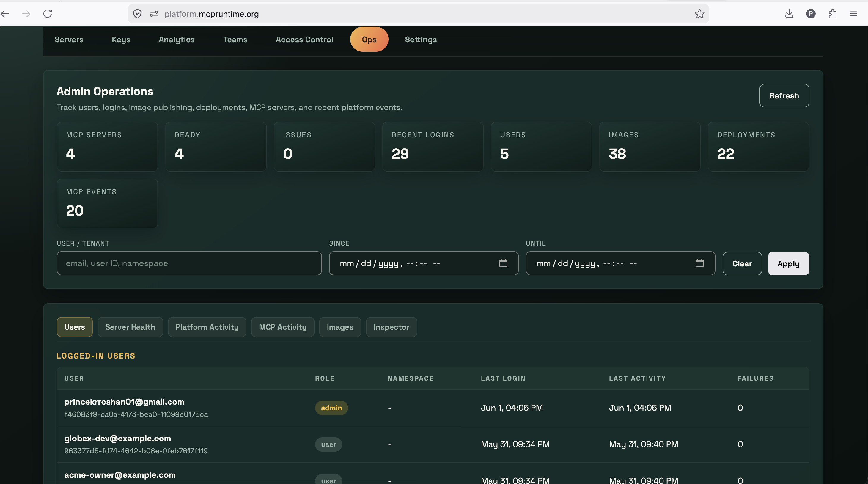Focus the Since date-time field
Screen dimensions: 868x484
click(x=424, y=263)
